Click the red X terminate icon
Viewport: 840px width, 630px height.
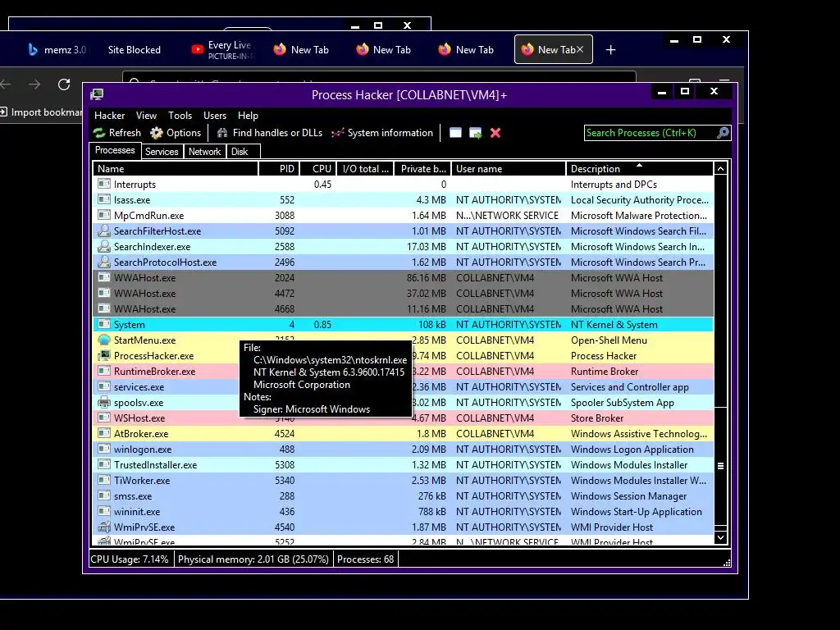(495, 133)
